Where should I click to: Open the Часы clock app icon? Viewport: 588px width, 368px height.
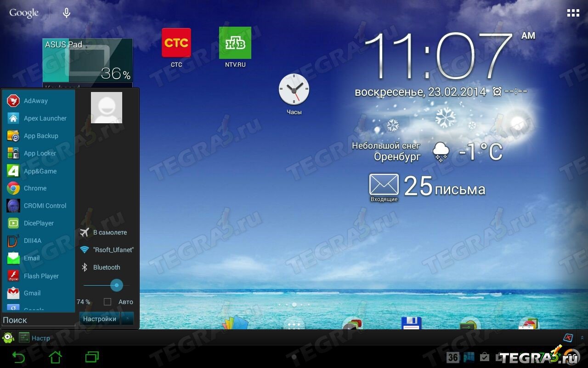click(x=294, y=89)
